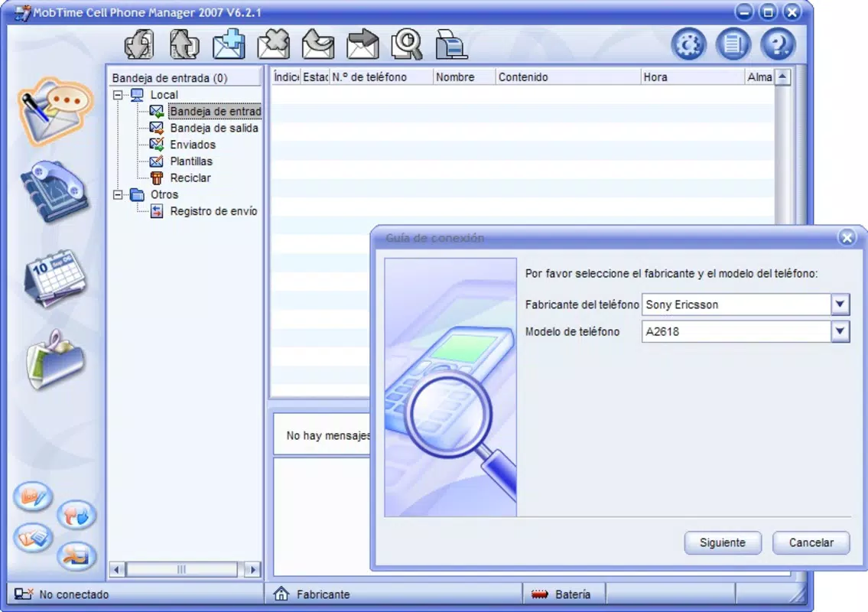
Task: Select the Local tree node label
Action: (x=164, y=95)
